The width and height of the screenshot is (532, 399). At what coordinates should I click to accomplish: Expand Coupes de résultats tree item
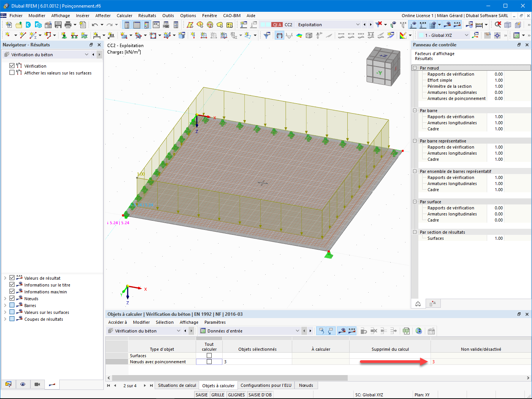(5, 319)
